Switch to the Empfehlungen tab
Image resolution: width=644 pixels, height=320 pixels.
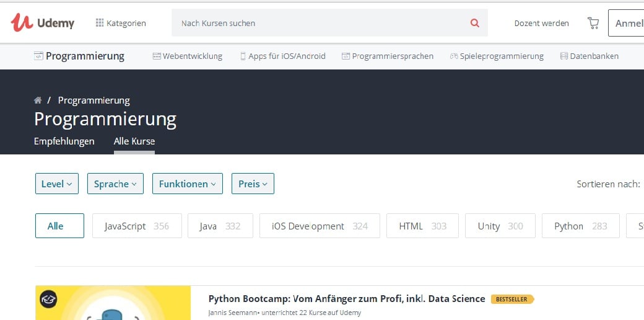click(64, 141)
